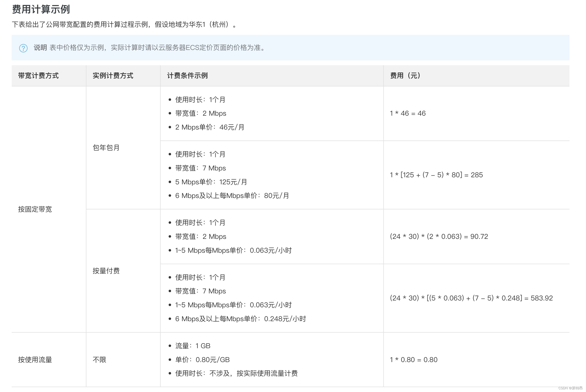The width and height of the screenshot is (586, 392).
Task: Click the bullet 单价：0.80元/GB
Action: click(x=202, y=360)
